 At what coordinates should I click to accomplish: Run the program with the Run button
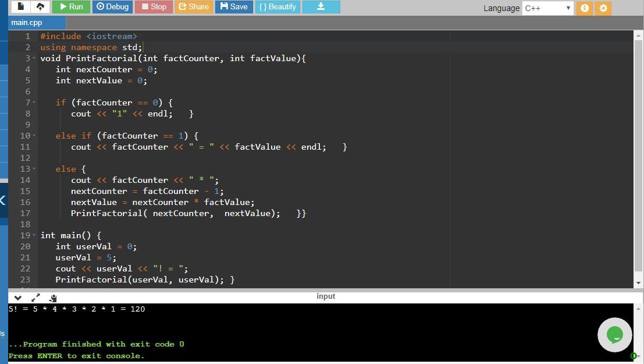coord(70,7)
